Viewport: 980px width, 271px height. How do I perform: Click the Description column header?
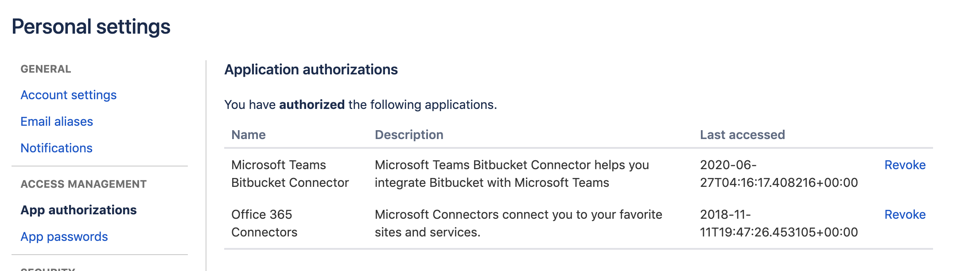[x=409, y=135]
